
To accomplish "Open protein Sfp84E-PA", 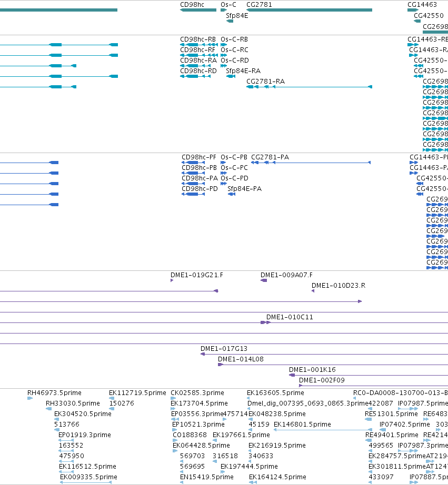I will (245, 189).
